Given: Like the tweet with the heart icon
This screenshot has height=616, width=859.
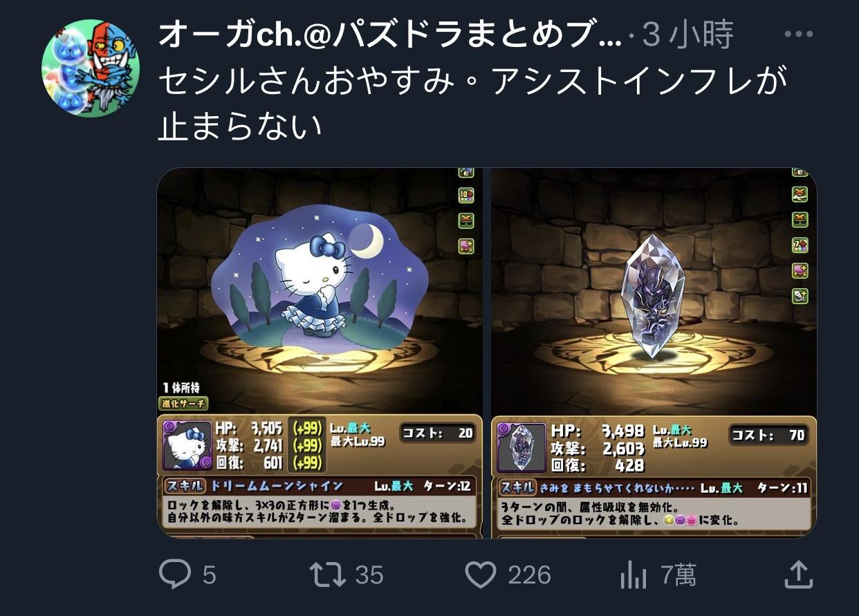Looking at the screenshot, I should [480, 575].
